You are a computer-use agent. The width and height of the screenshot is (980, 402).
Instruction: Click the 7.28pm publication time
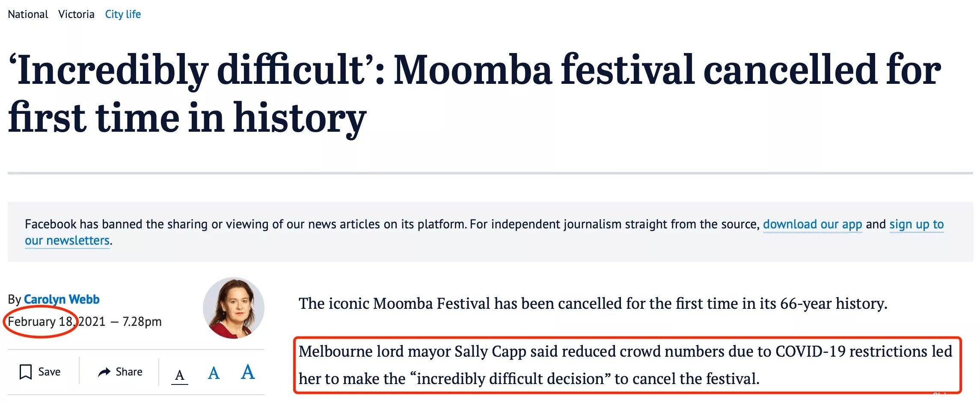click(142, 322)
